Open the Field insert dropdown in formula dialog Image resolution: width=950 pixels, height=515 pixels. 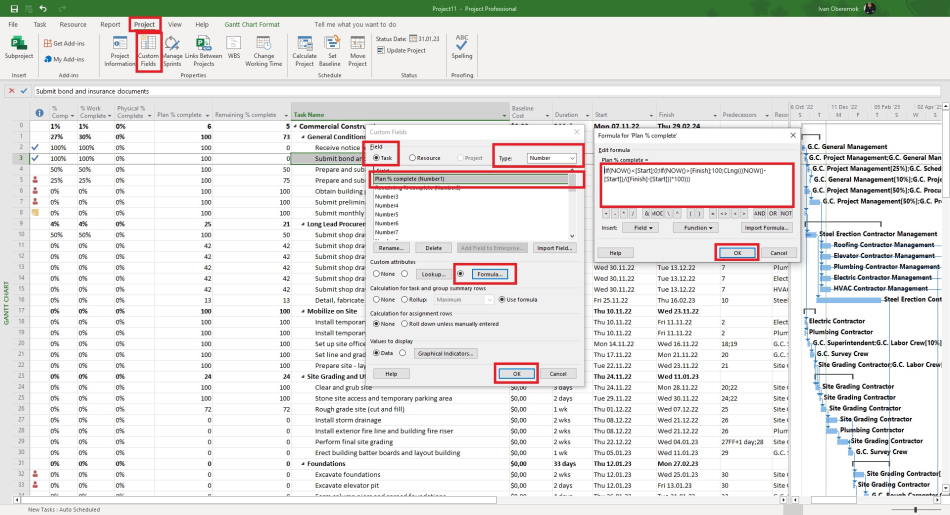pos(641,228)
